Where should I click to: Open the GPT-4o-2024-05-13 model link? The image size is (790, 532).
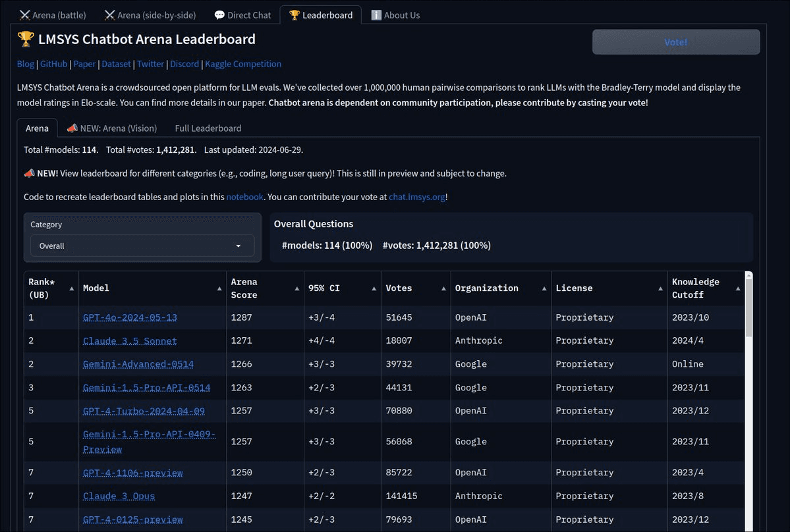[130, 317]
